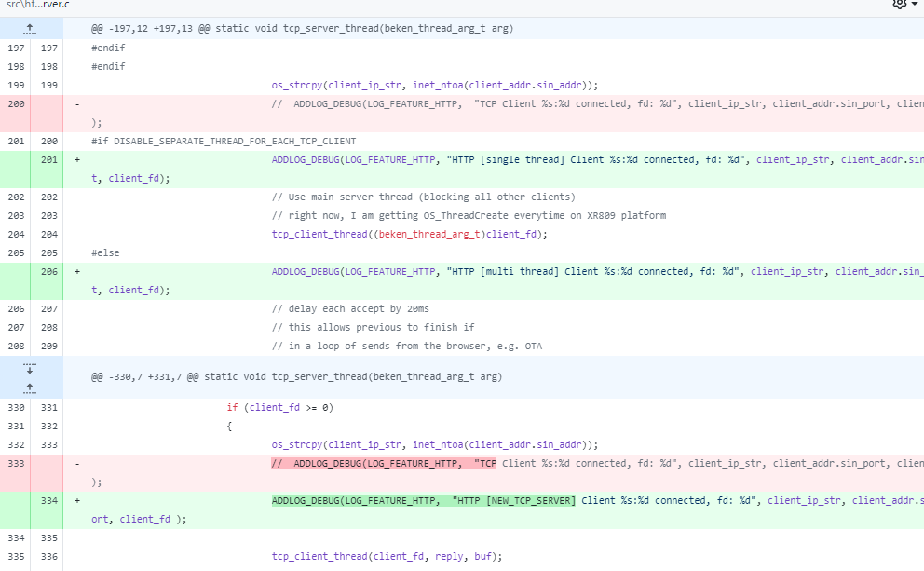Select new-column line number 204
The image size is (924, 571).
click(x=49, y=235)
